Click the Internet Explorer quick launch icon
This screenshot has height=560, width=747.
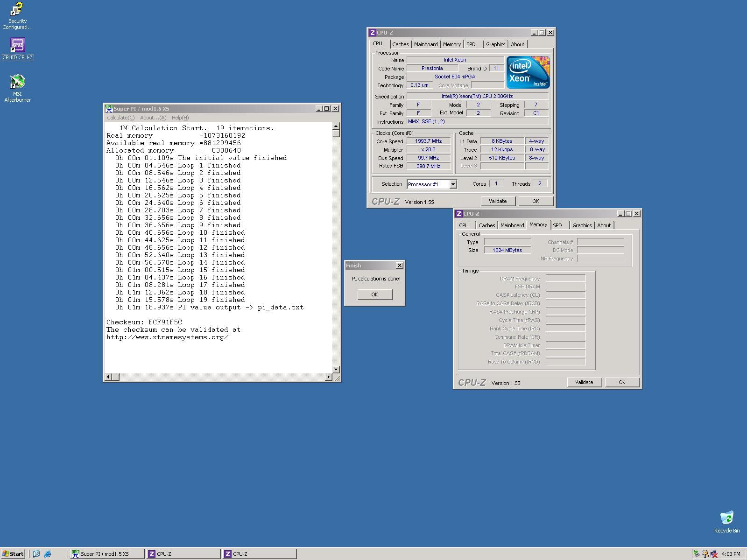47,554
